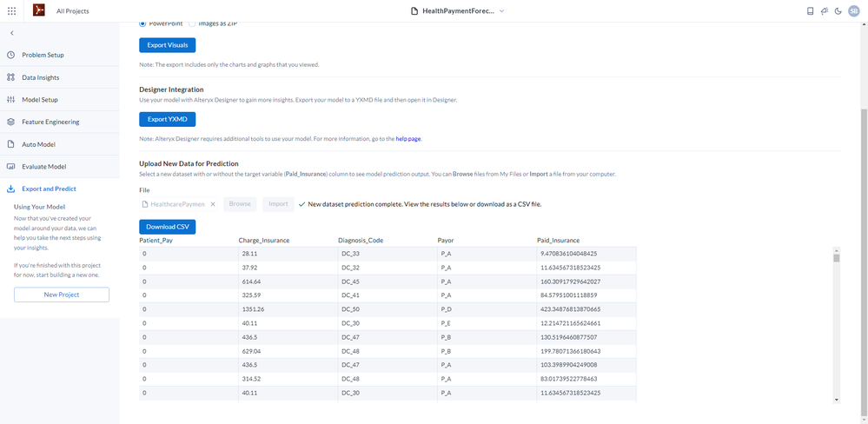Click the announcements megaphone icon
Viewport: 868px width, 424px height.
click(825, 11)
